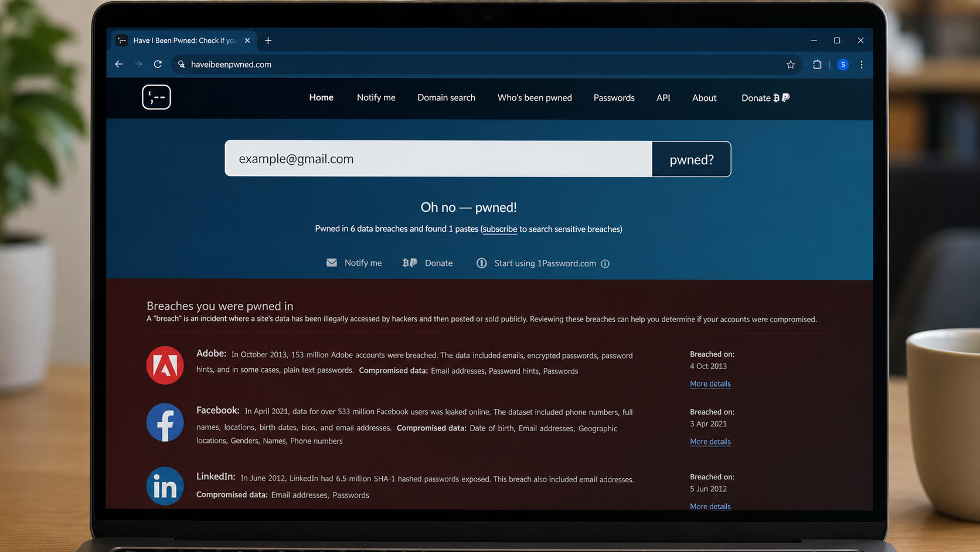Click the 'Breaches you were pwned in' heading
Screen dimensions: 980x552
[220, 306]
